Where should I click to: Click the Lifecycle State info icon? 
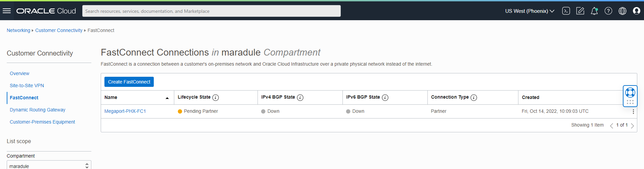216,98
